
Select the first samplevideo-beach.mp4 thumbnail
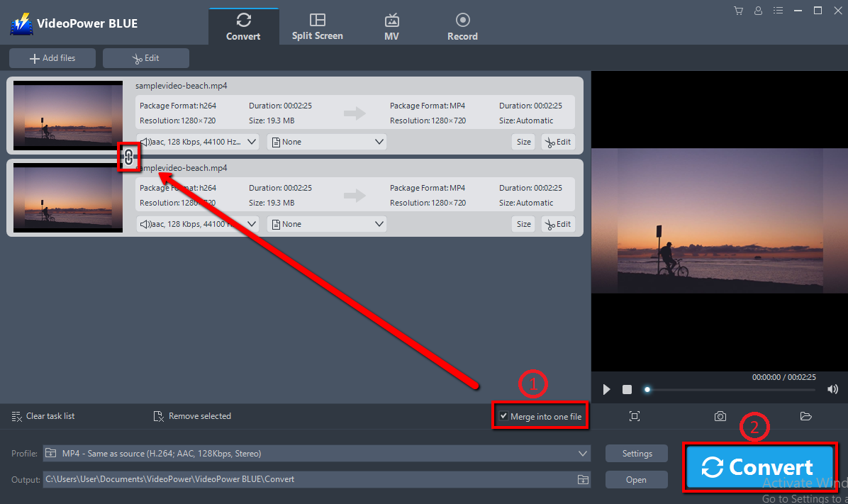tap(67, 115)
